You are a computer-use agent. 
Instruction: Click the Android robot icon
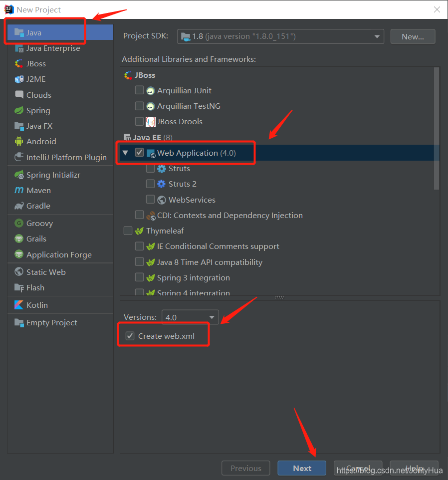(18, 141)
